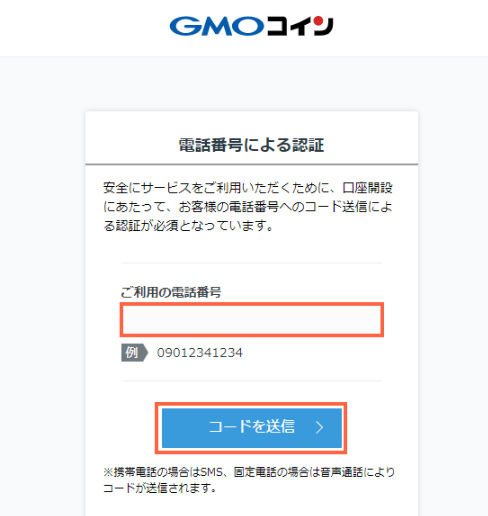The width and height of the screenshot is (488, 516).
Task: Click the ※携帯電話の場合はSMS note text
Action: coord(249,472)
